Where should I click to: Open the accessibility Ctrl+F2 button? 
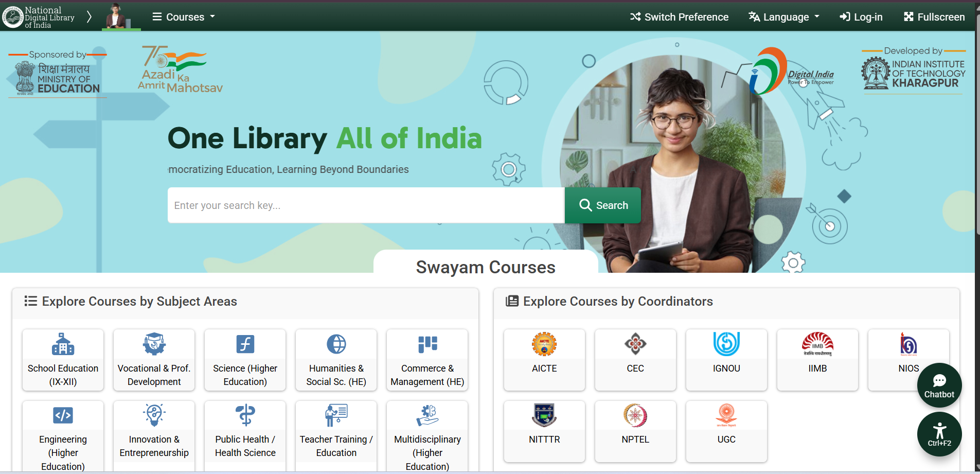[x=939, y=434]
